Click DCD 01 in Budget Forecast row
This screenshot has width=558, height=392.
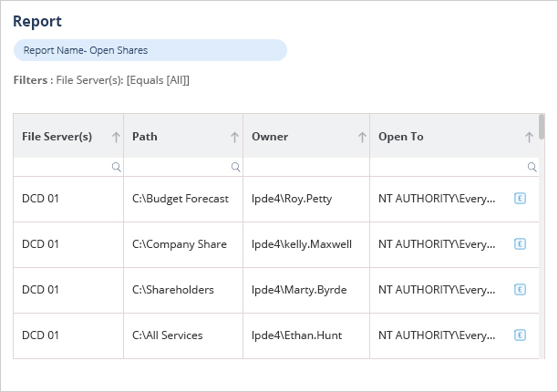pos(40,198)
